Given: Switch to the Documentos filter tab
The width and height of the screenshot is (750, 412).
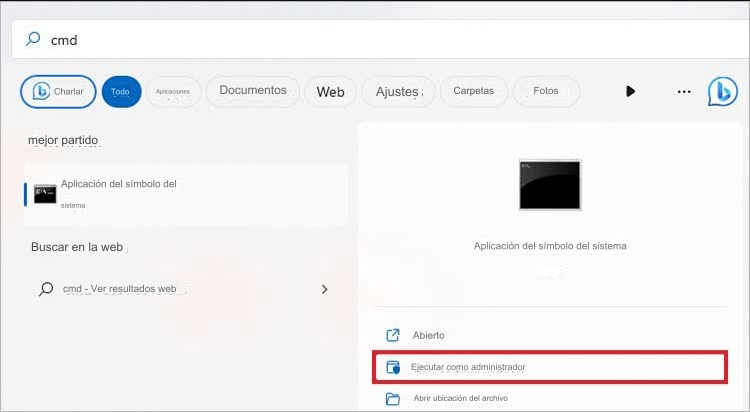Looking at the screenshot, I should (x=253, y=90).
